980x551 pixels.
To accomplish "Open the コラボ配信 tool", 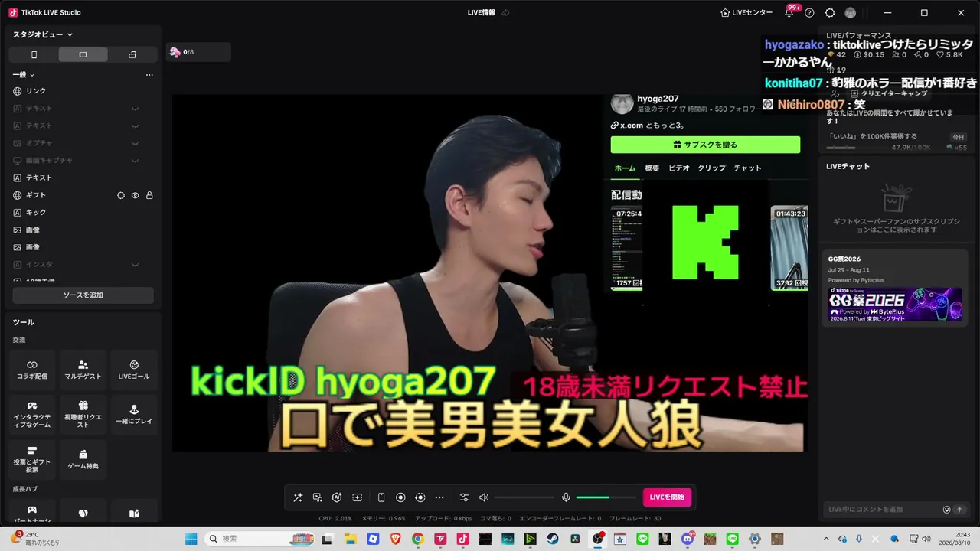I will coord(32,370).
